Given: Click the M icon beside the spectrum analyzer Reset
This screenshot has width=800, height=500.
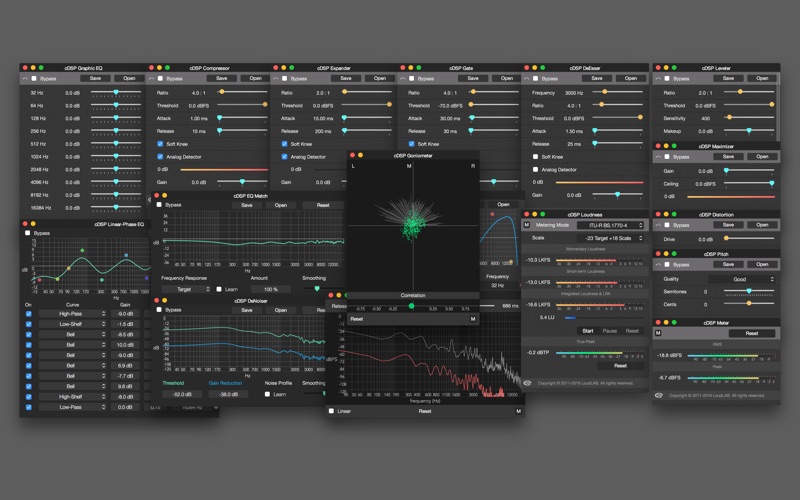Looking at the screenshot, I should [518, 411].
